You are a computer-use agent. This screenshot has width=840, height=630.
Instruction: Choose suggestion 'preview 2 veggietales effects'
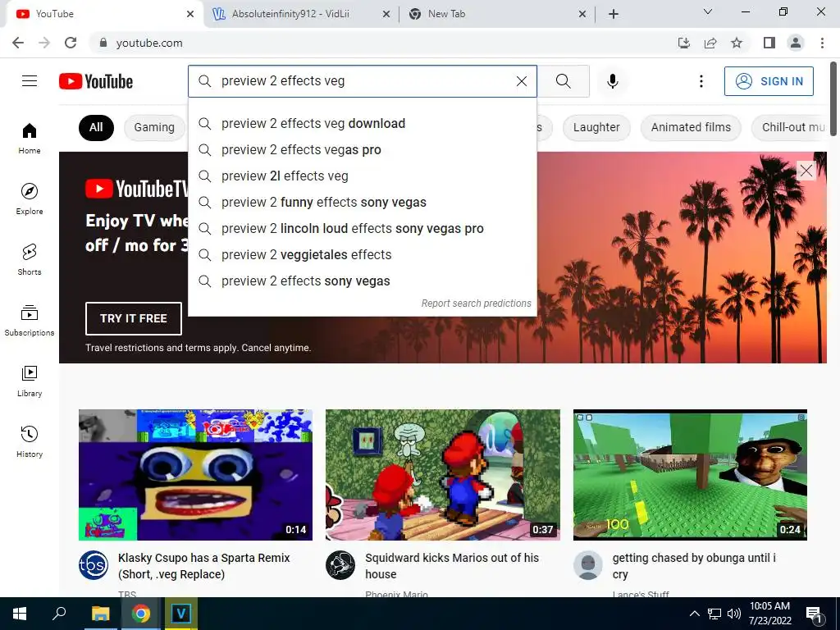click(x=362, y=254)
